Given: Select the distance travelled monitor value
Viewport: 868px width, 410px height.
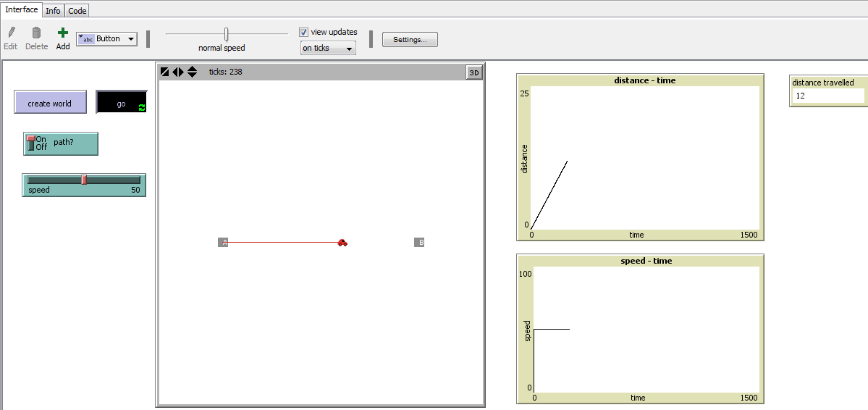Looking at the screenshot, I should 827,96.
